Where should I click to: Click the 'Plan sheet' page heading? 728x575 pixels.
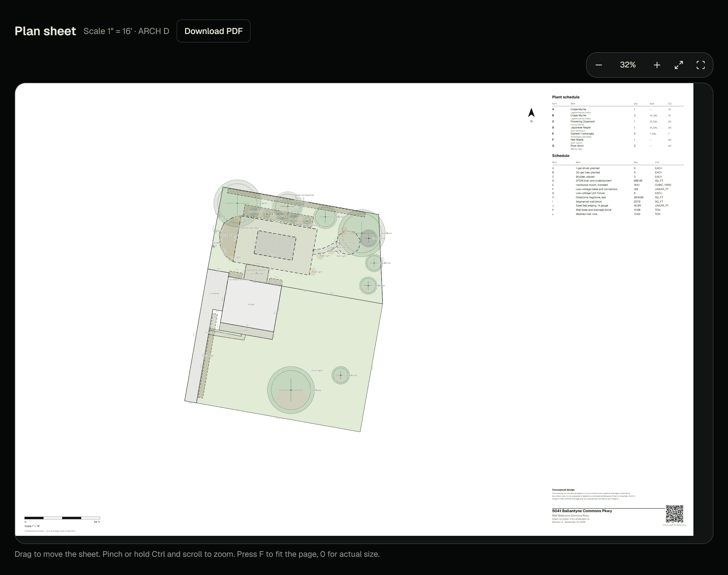pos(45,31)
